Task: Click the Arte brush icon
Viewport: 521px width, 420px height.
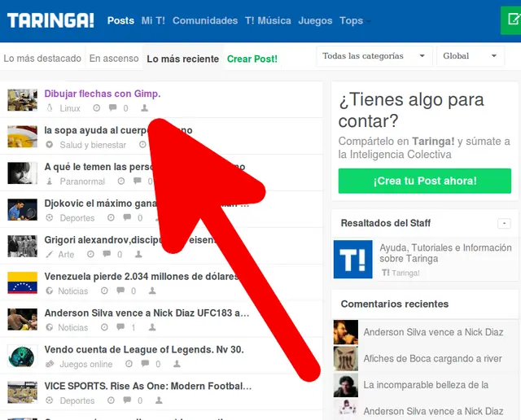Action: (50, 254)
